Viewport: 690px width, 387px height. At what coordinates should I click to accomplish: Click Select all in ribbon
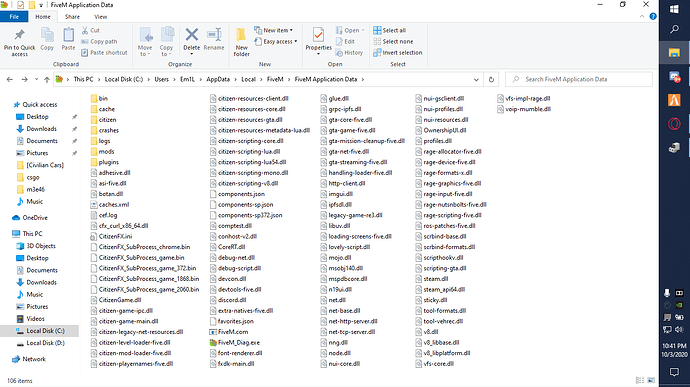(389, 30)
